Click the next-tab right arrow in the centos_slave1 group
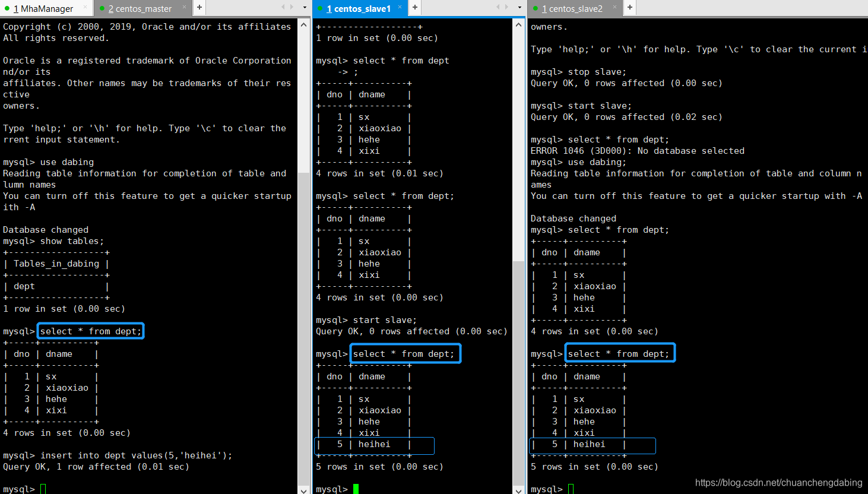Image resolution: width=868 pixels, height=494 pixels. 506,7
